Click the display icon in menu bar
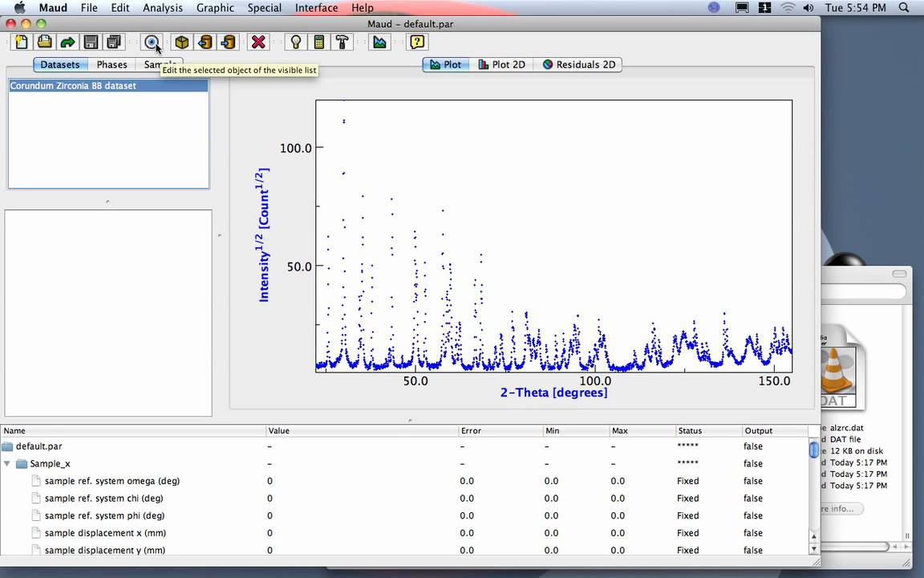Viewport: 924px width, 578px height. (742, 8)
